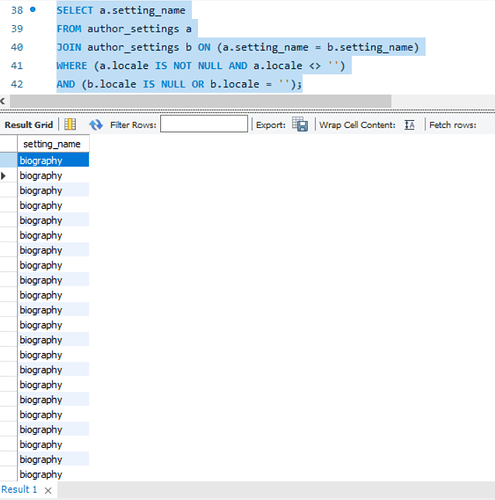
Task: Click the SELECT keyword on line 38
Action: pyautogui.click(x=75, y=10)
